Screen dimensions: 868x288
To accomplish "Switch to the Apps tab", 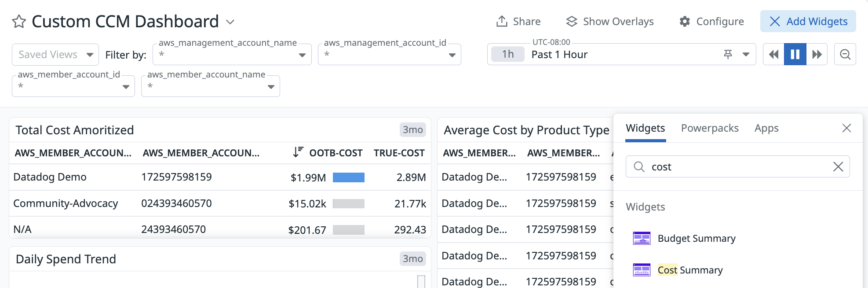I will pyautogui.click(x=766, y=128).
